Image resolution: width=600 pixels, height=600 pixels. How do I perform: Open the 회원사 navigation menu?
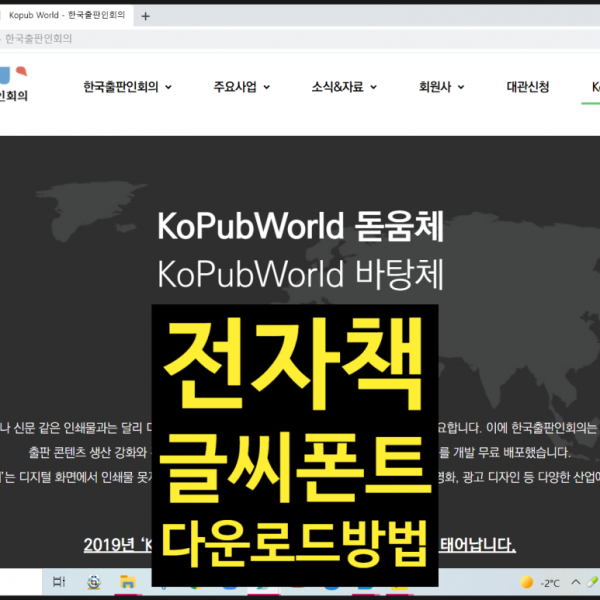(x=435, y=87)
